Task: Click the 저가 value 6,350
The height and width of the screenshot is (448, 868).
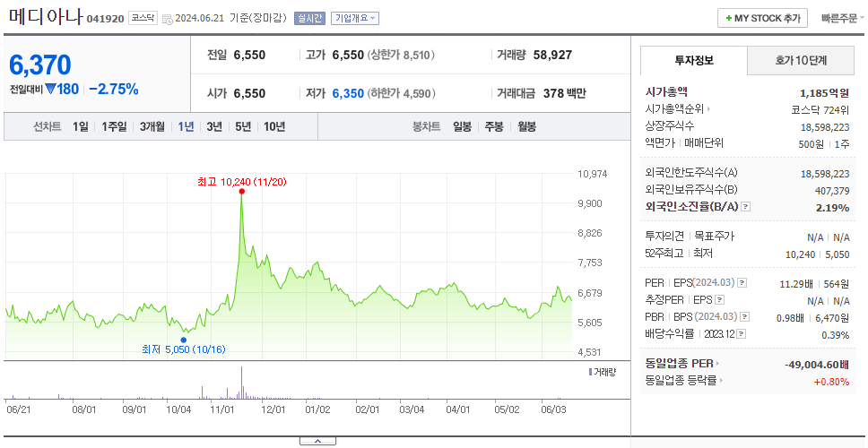Action: [x=348, y=93]
